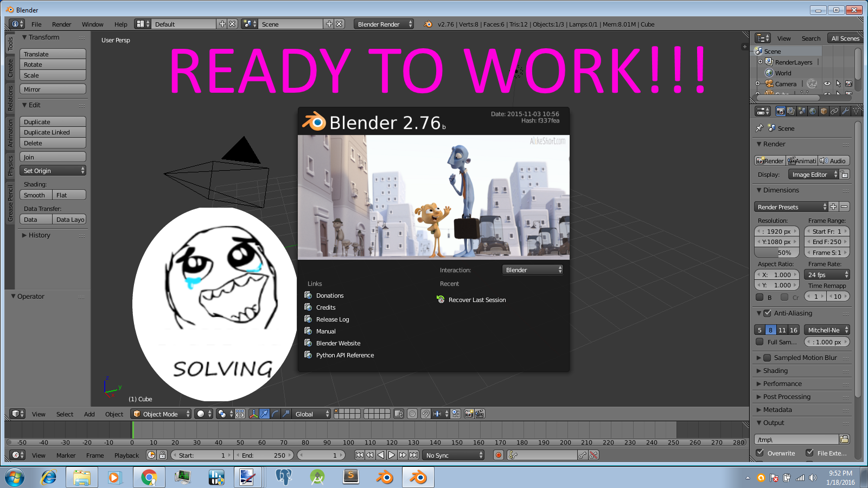Toggle Camera selectability arrow in outliner
Screen dimensions: 868x488
(x=838, y=84)
